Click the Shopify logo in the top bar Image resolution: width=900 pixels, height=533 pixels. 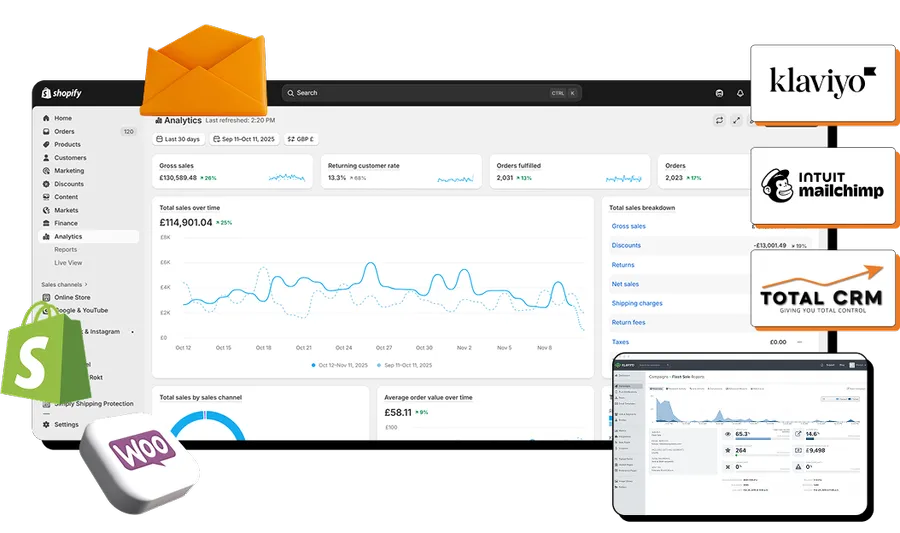61,93
